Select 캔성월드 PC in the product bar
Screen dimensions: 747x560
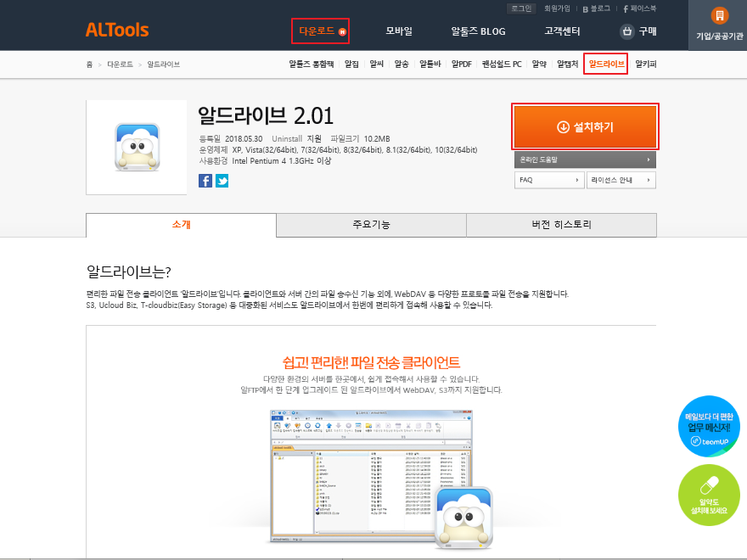502,64
